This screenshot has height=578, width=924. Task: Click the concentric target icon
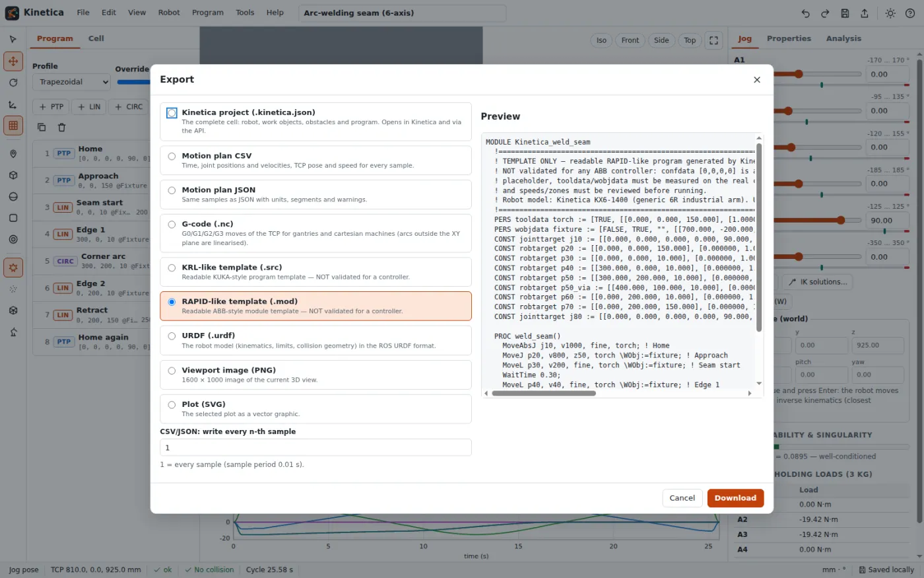(13, 239)
